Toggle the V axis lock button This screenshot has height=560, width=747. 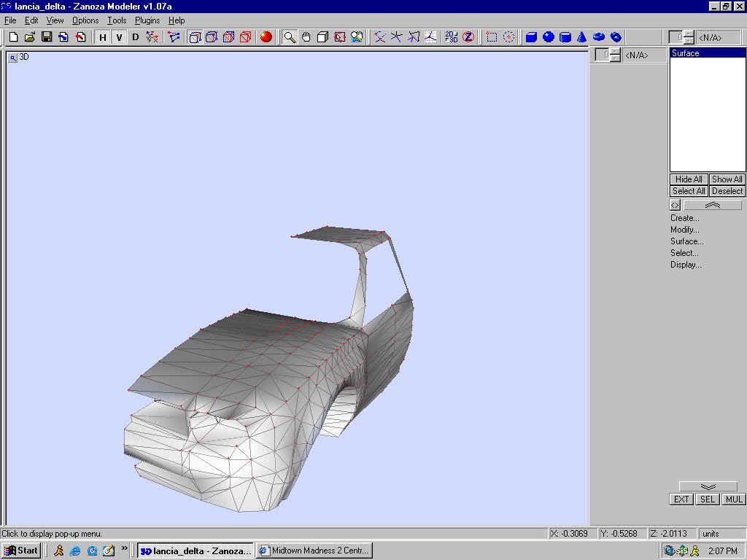coord(119,37)
